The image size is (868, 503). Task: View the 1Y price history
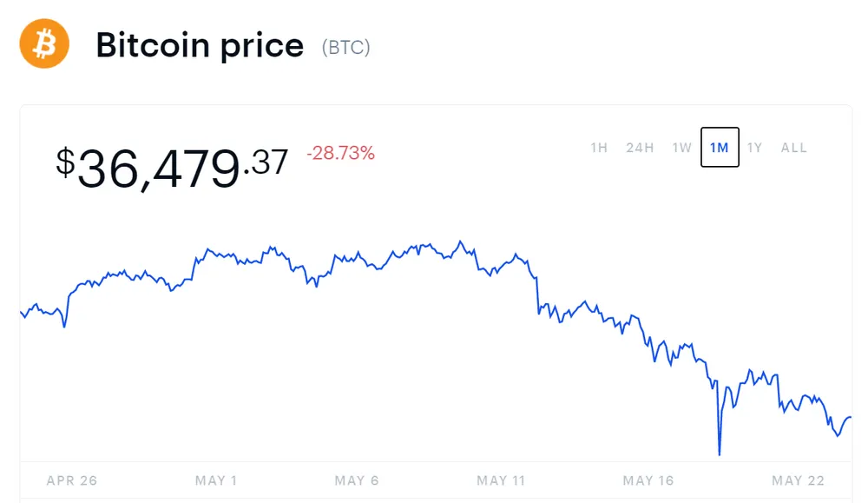coord(754,148)
